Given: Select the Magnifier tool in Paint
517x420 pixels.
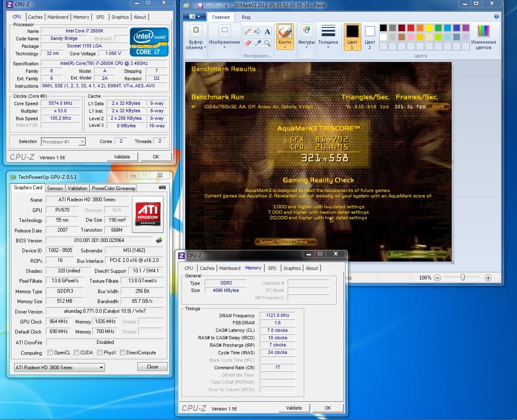Looking at the screenshot, I should [x=267, y=43].
